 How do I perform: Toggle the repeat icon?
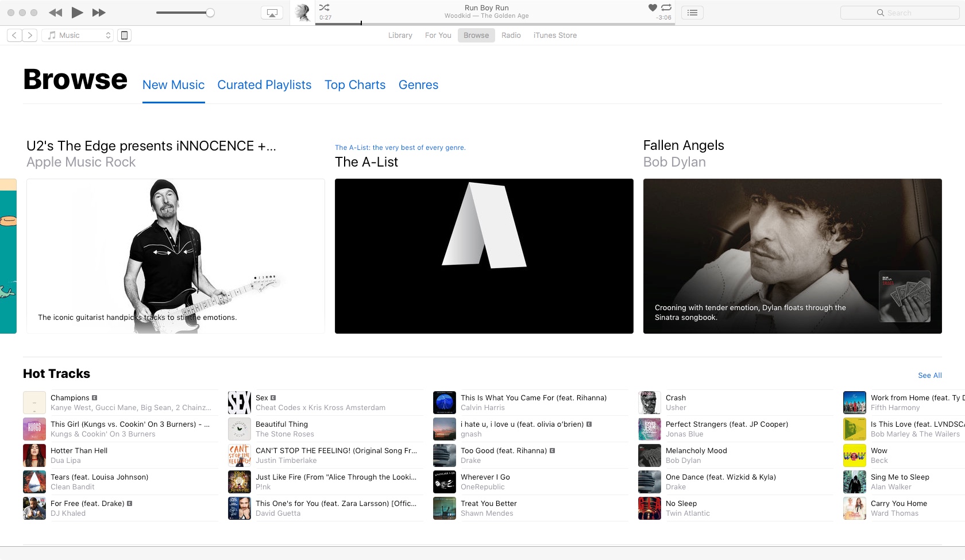666,7
